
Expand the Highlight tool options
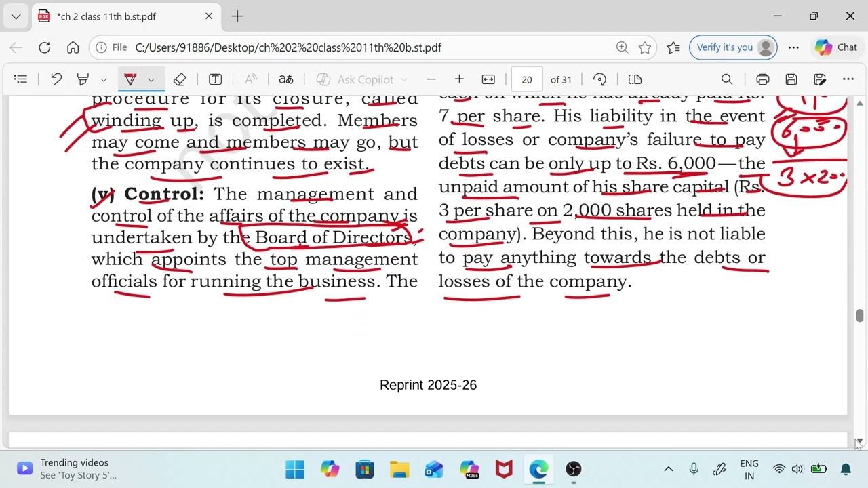(x=103, y=79)
